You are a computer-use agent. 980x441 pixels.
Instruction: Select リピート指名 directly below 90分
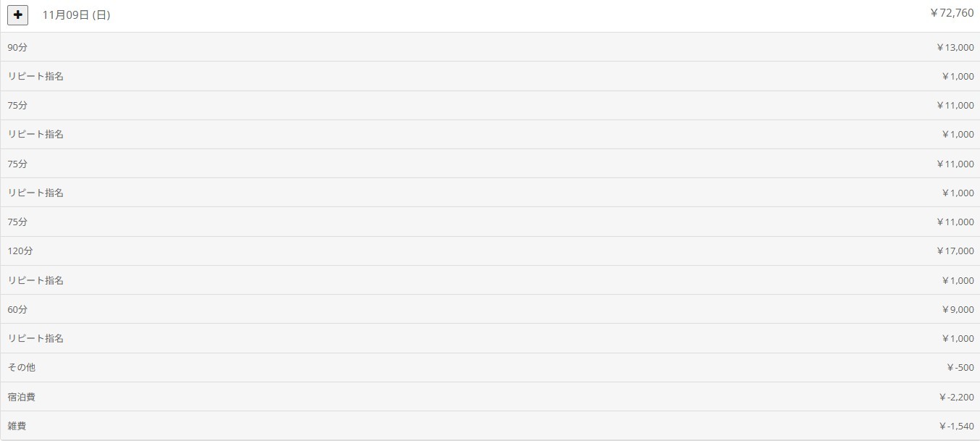[x=35, y=76]
